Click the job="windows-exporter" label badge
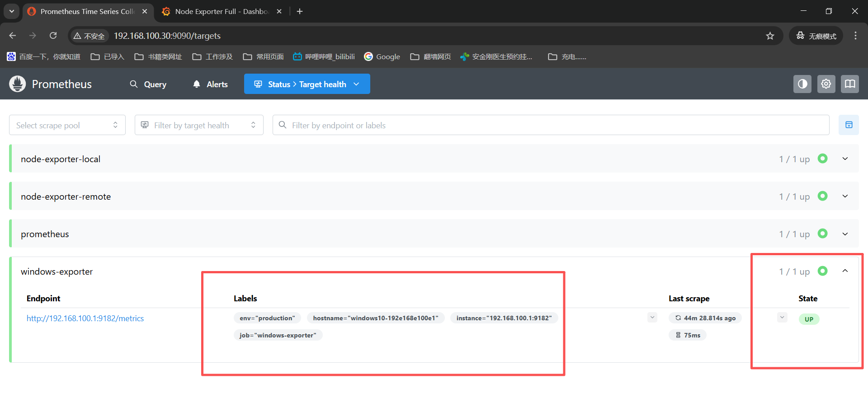The width and height of the screenshot is (868, 393). tap(278, 335)
